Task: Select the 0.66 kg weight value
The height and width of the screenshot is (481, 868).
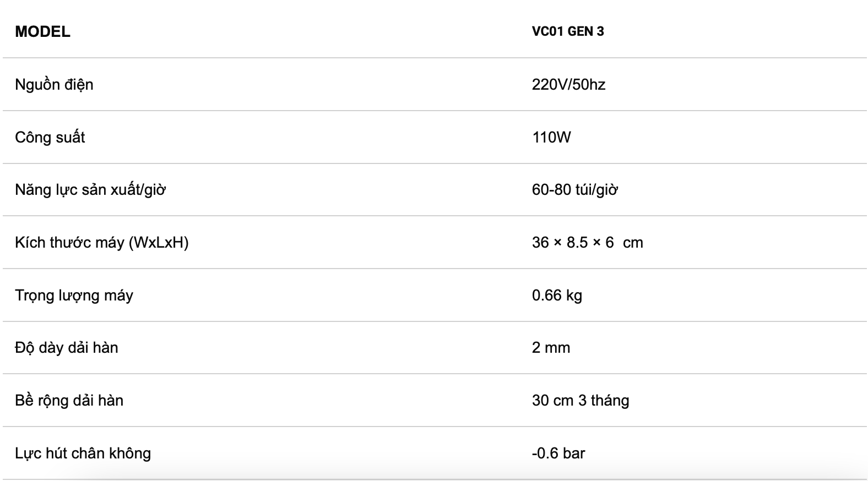Action: coord(557,295)
